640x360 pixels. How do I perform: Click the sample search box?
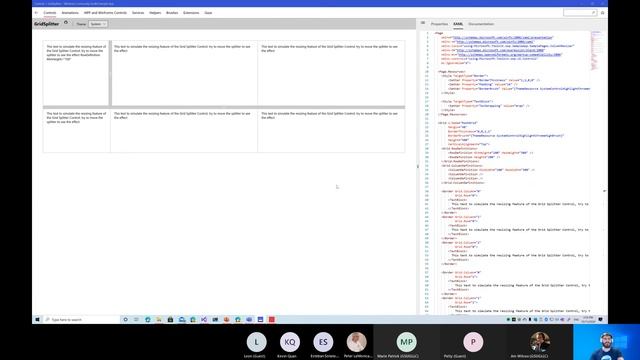coord(580,13)
